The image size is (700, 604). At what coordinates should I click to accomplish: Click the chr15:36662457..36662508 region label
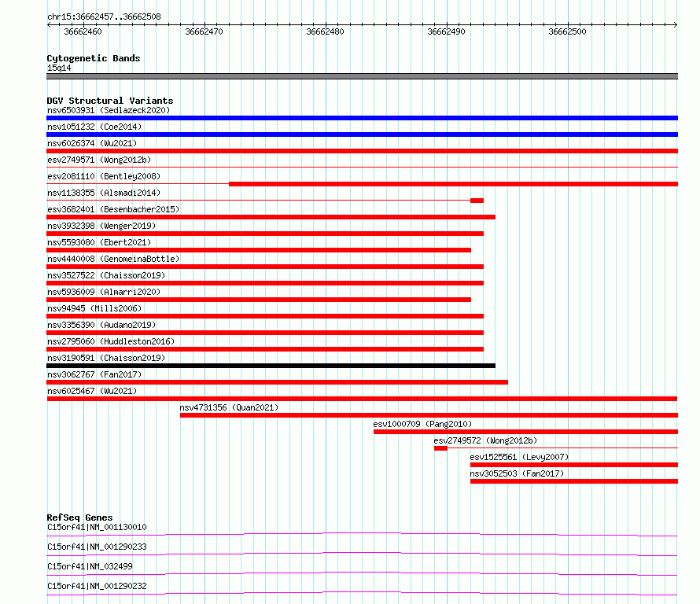[x=104, y=17]
